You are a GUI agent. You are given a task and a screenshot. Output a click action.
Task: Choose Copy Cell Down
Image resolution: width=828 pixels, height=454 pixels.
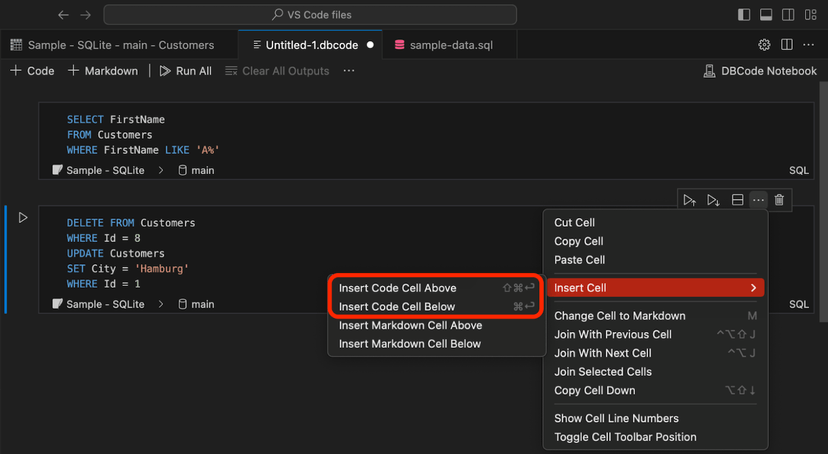[x=655, y=390]
